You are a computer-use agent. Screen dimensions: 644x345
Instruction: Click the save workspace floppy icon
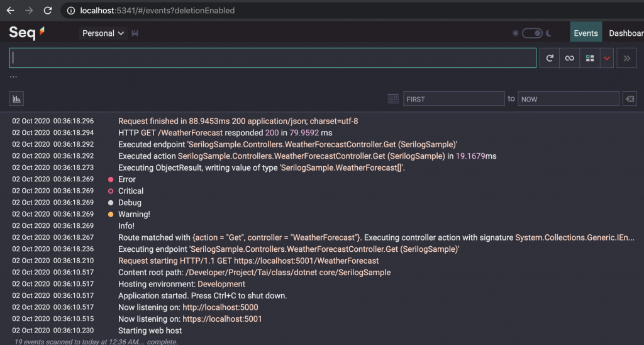(x=135, y=33)
